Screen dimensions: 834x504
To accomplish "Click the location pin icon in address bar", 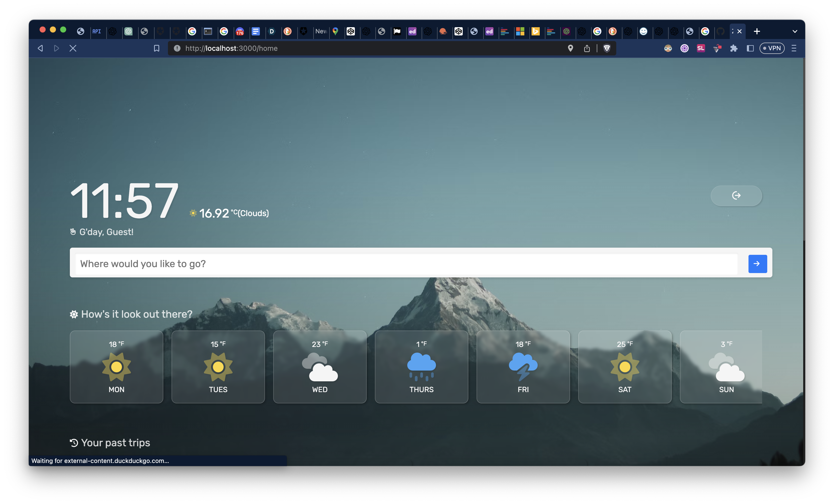I will (x=570, y=48).
